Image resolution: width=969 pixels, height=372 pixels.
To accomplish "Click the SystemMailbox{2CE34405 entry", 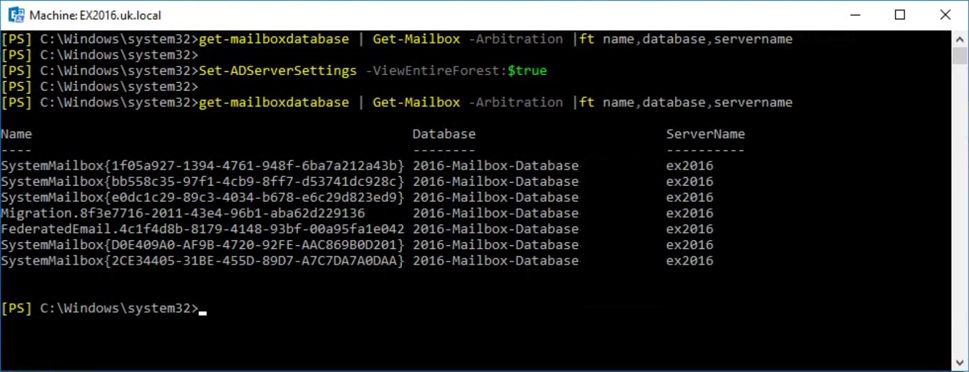I will coord(203,261).
